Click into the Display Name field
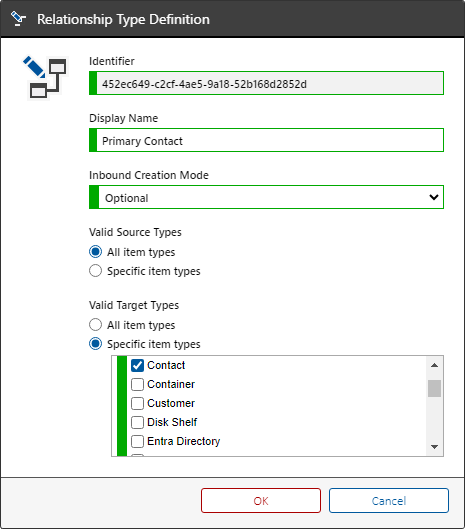This screenshot has height=529, width=465. coord(266,140)
